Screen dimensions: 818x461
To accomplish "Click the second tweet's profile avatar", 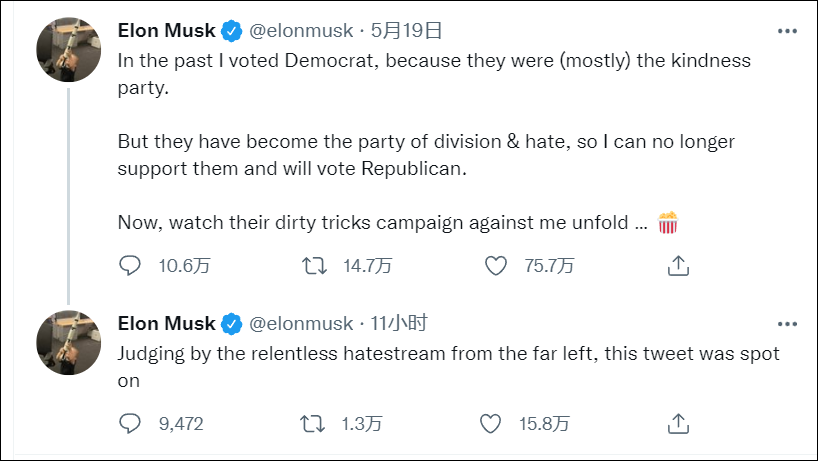I will [67, 342].
